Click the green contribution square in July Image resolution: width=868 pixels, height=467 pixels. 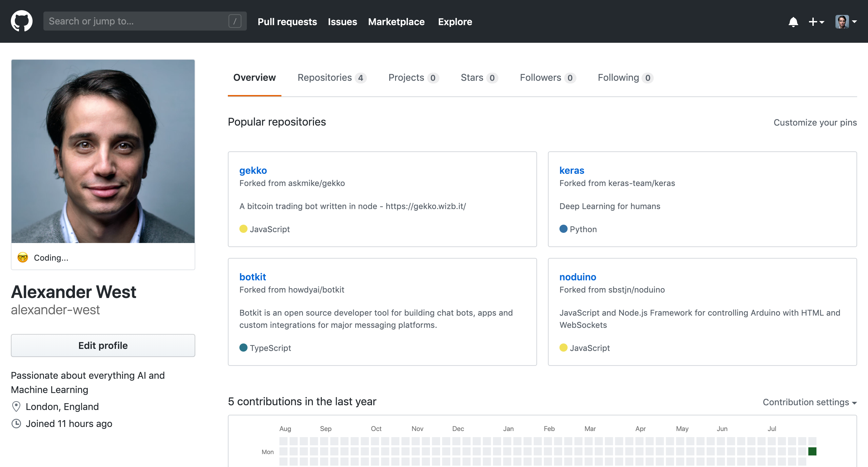point(812,451)
